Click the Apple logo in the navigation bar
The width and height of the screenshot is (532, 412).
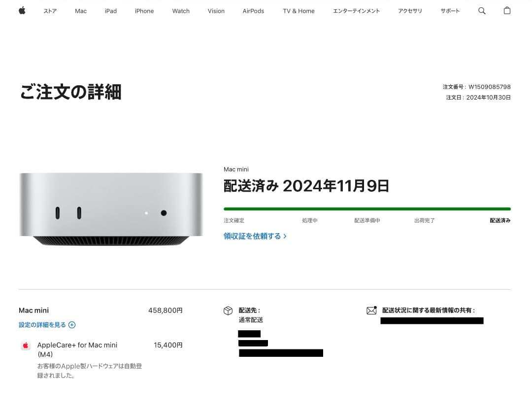tap(22, 10)
